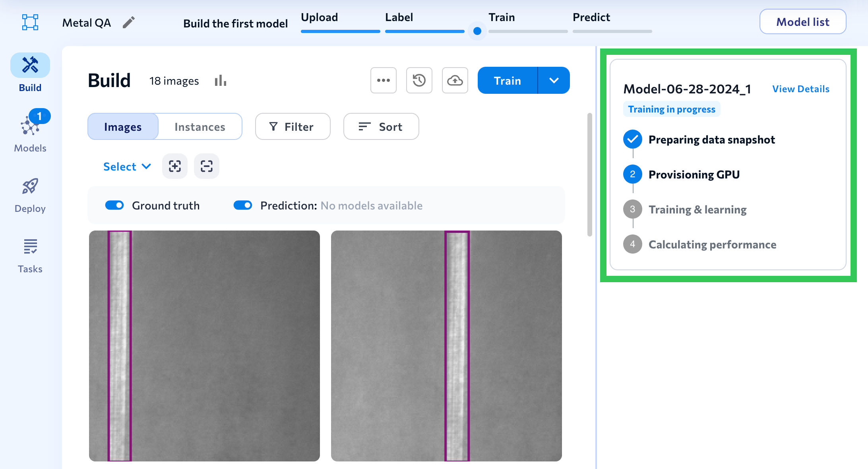
Task: Click the Model list button
Action: pos(802,22)
